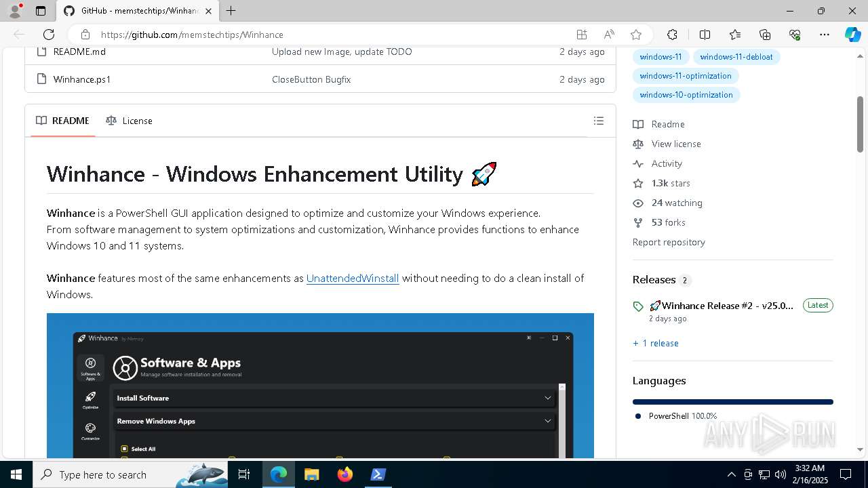This screenshot has width=868, height=488.
Task: Open commit 'CloseButton Bugfix'
Action: [x=311, y=79]
